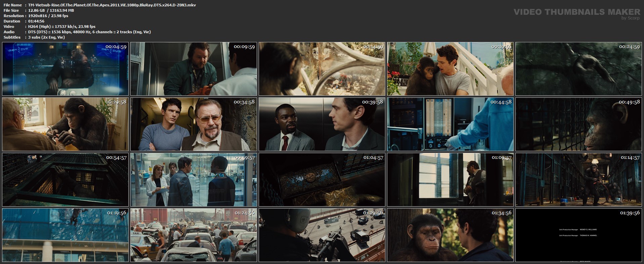Select the 00:19:59 frame with the chimp and man
Image resolution: width=644 pixels, height=264 pixels.
point(450,69)
